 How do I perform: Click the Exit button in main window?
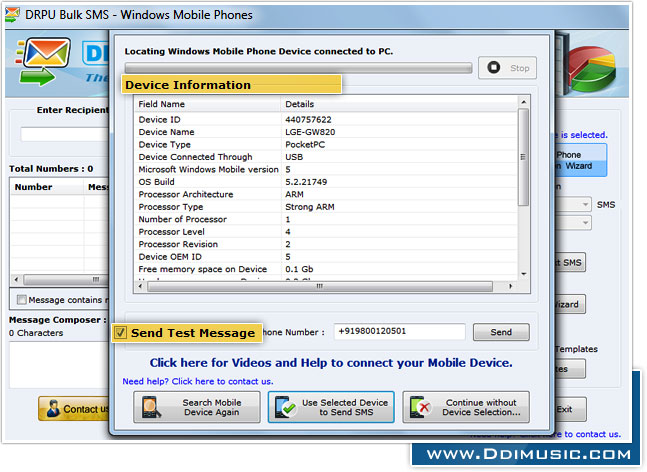[x=570, y=409]
